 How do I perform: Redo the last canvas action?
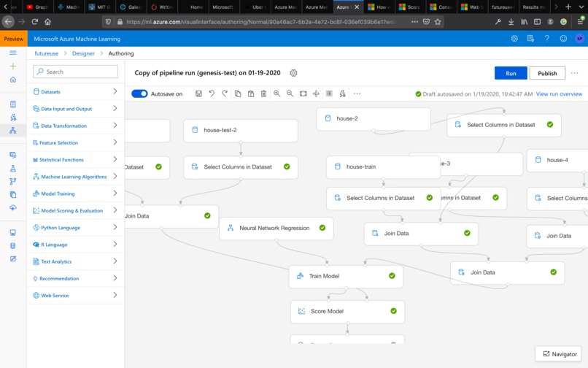225,93
